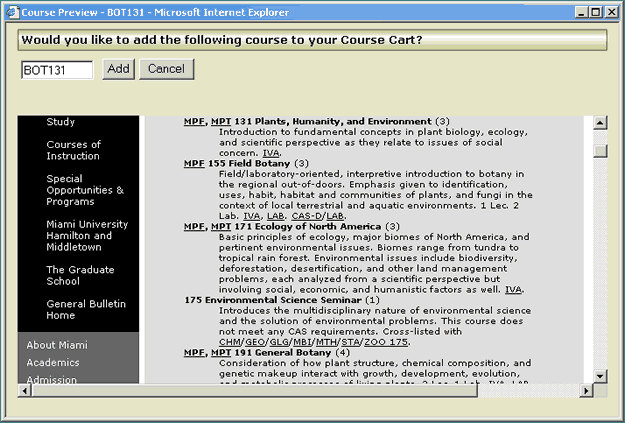Click the Add button

[x=118, y=69]
